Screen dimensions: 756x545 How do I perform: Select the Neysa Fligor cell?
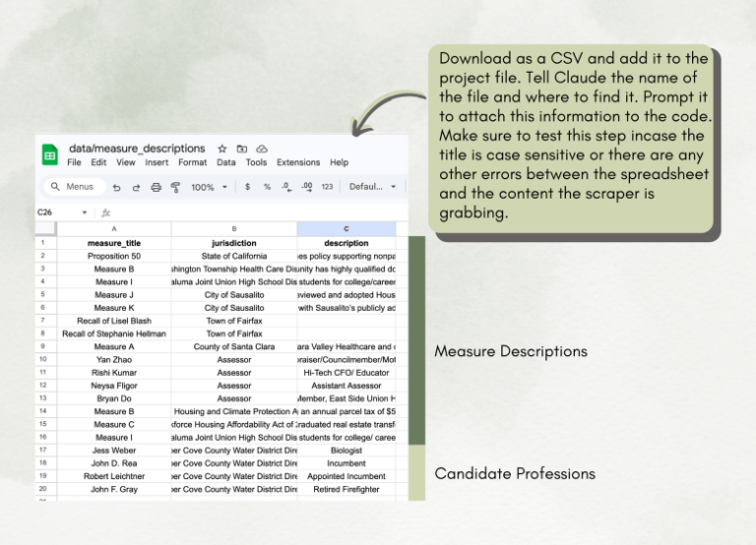coord(114,386)
